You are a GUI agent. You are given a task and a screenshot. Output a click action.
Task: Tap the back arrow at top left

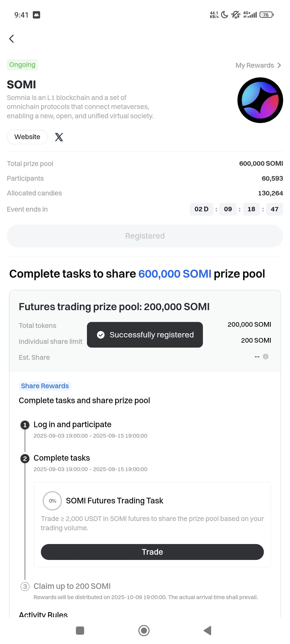click(11, 39)
